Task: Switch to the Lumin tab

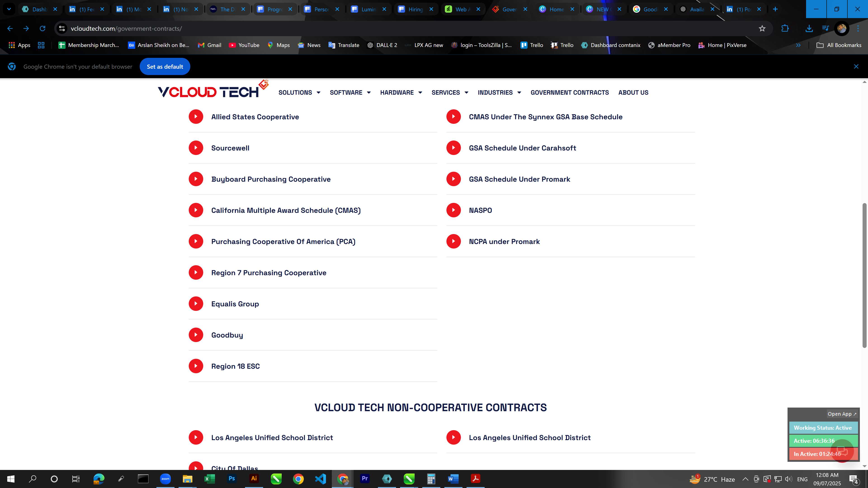Action: point(369,9)
